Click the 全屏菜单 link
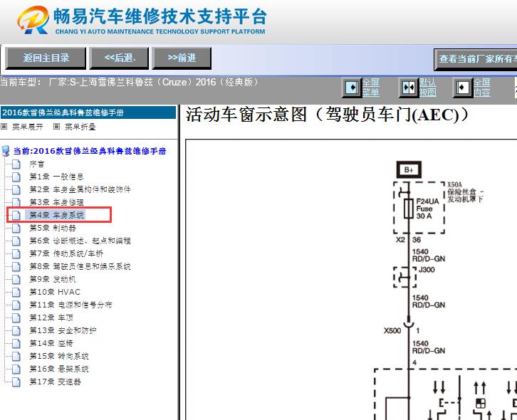Screen dimensions: 517x420 (x=371, y=88)
